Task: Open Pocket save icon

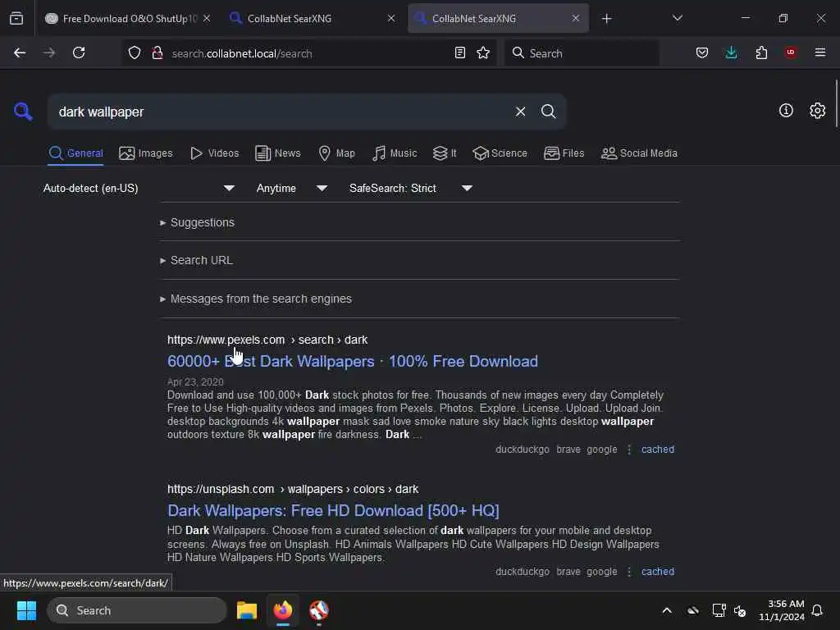Action: (702, 52)
